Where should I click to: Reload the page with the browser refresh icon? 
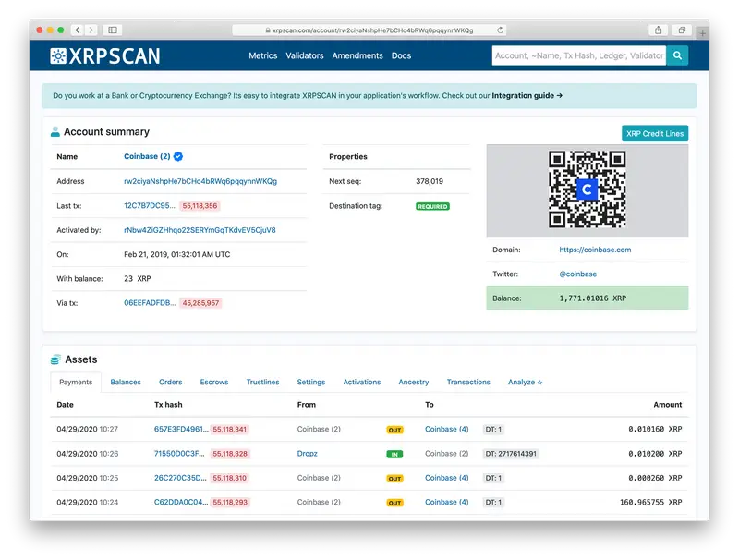[499, 29]
